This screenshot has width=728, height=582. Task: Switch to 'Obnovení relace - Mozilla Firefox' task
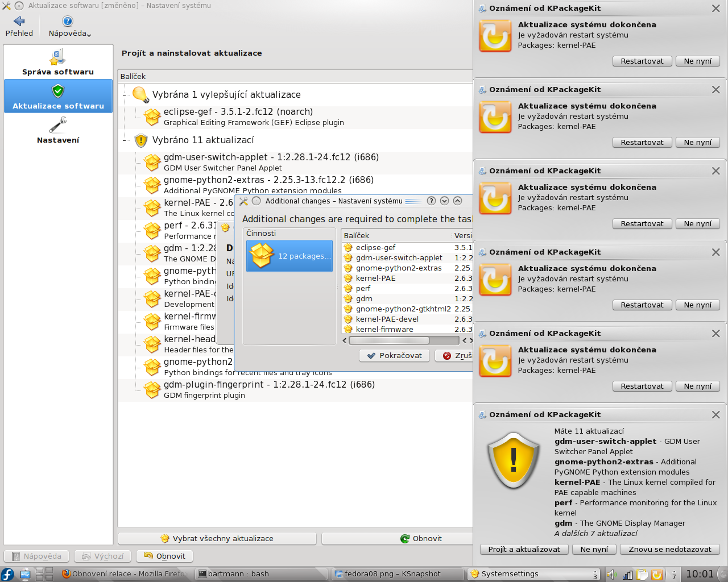(x=125, y=574)
